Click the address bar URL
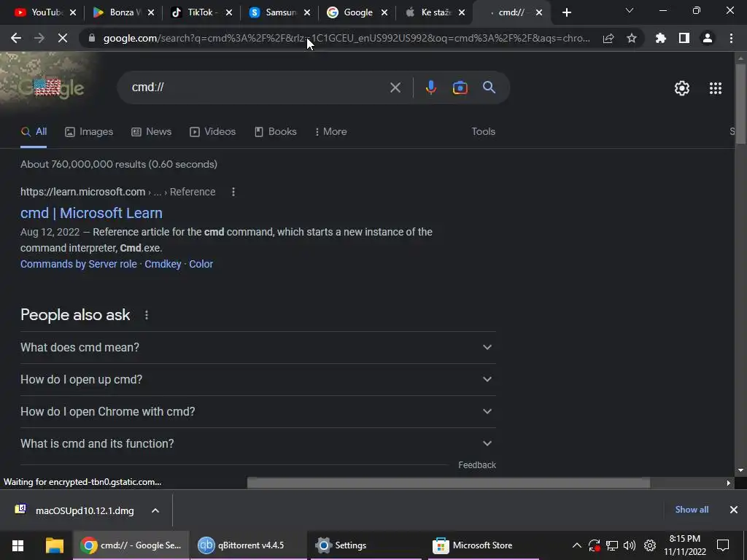 point(347,38)
